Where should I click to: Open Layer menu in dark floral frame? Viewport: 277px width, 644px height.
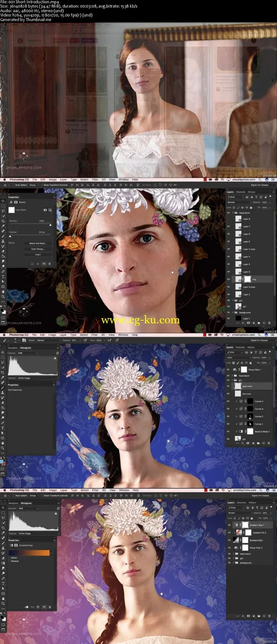pos(64,179)
